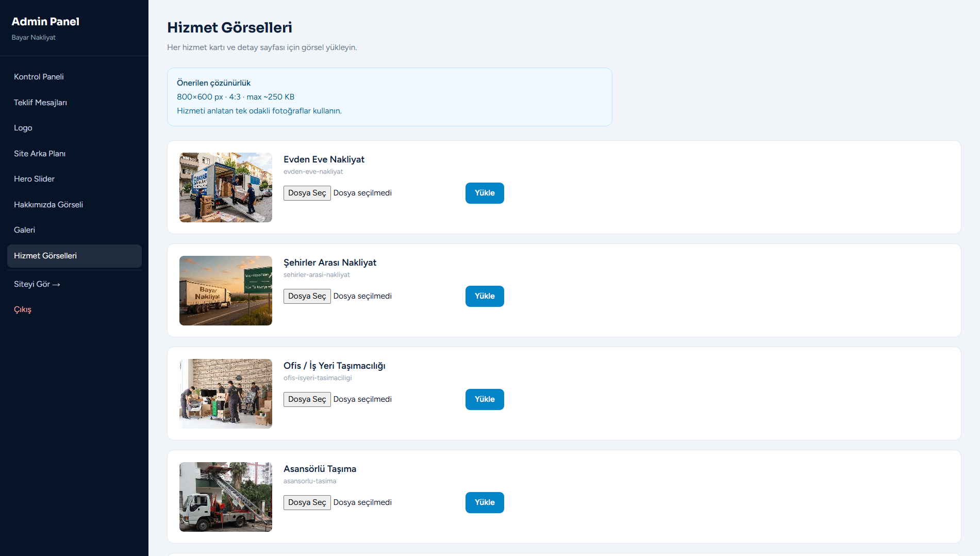This screenshot has height=556, width=980.
Task: Click Şehirler Arası Nakliyat truck thumbnail
Action: [x=226, y=290]
